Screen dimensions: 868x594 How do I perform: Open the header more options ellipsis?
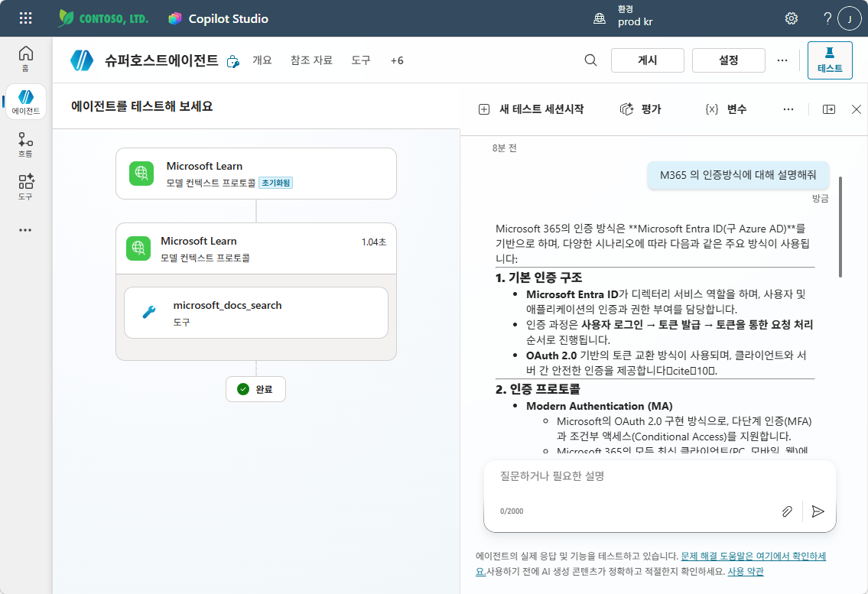[782, 60]
